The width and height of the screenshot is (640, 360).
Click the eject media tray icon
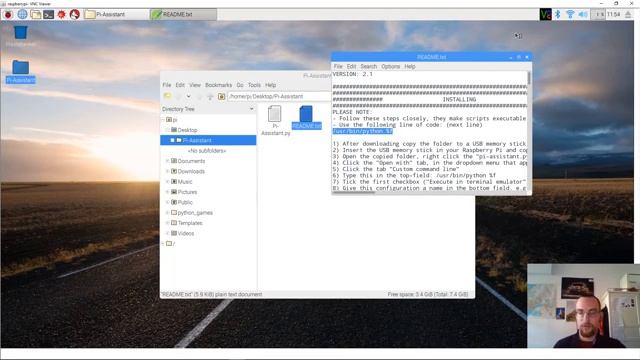pyautogui.click(x=628, y=14)
